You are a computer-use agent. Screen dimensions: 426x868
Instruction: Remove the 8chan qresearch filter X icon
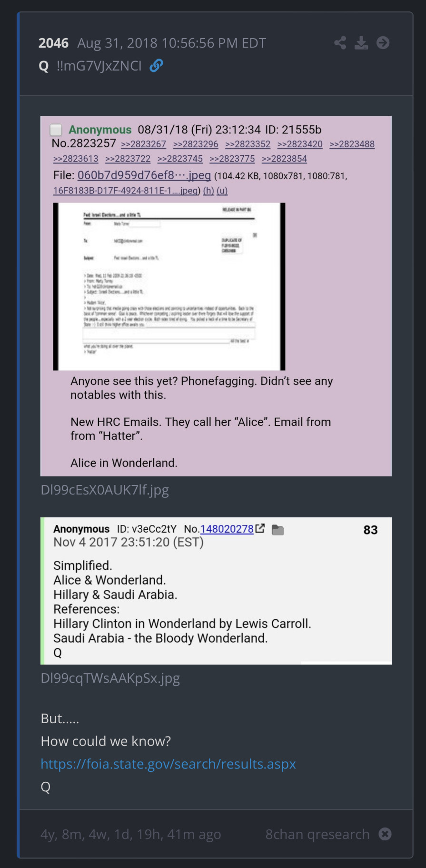(x=385, y=834)
